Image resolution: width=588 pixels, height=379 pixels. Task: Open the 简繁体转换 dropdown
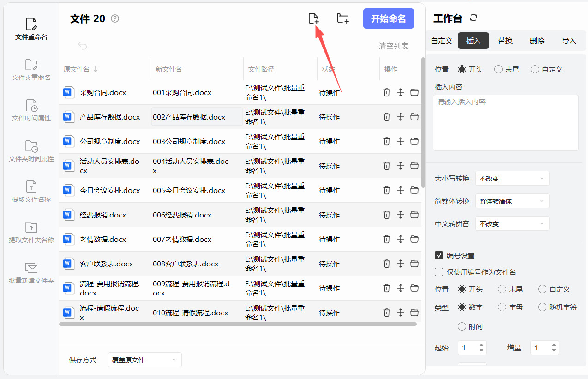(x=512, y=201)
